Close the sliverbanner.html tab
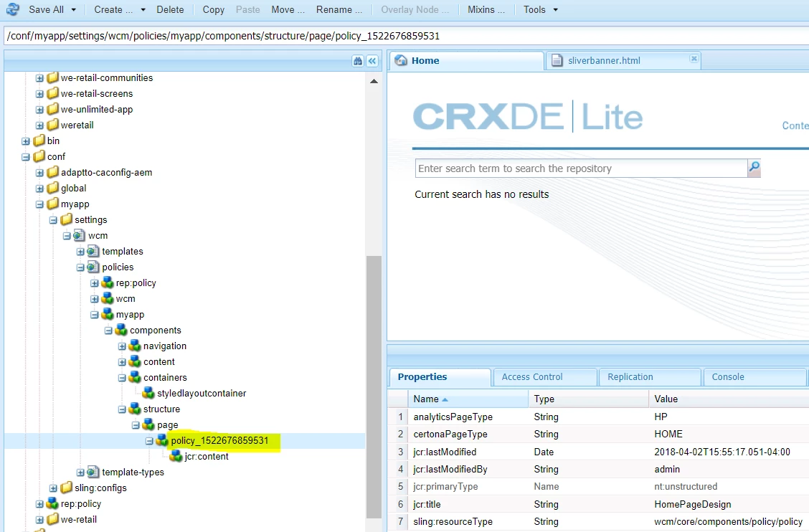The image size is (809, 532). click(x=694, y=59)
